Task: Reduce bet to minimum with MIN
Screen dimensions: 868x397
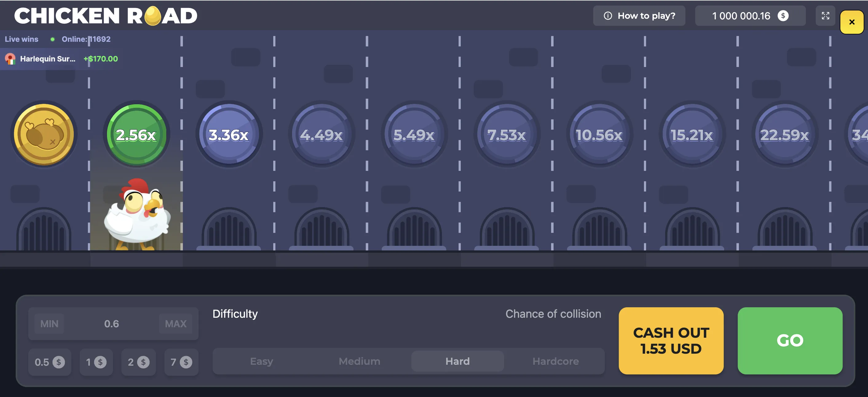Action: coord(49,323)
